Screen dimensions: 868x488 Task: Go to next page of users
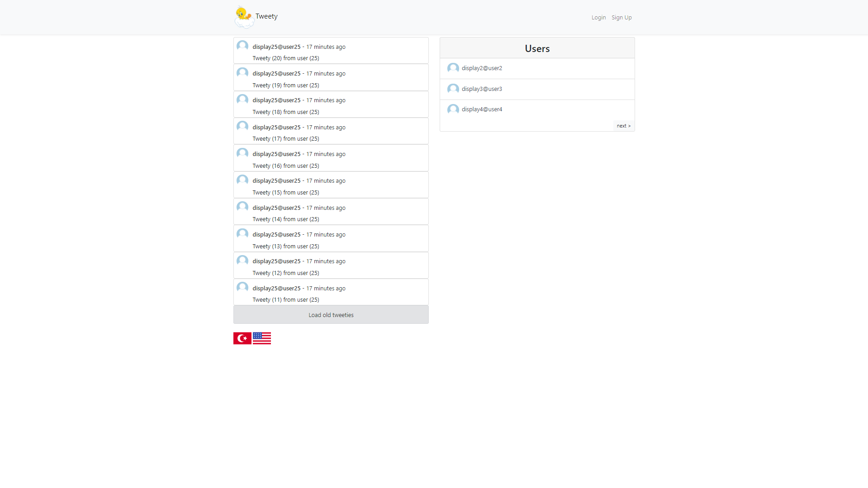623,126
